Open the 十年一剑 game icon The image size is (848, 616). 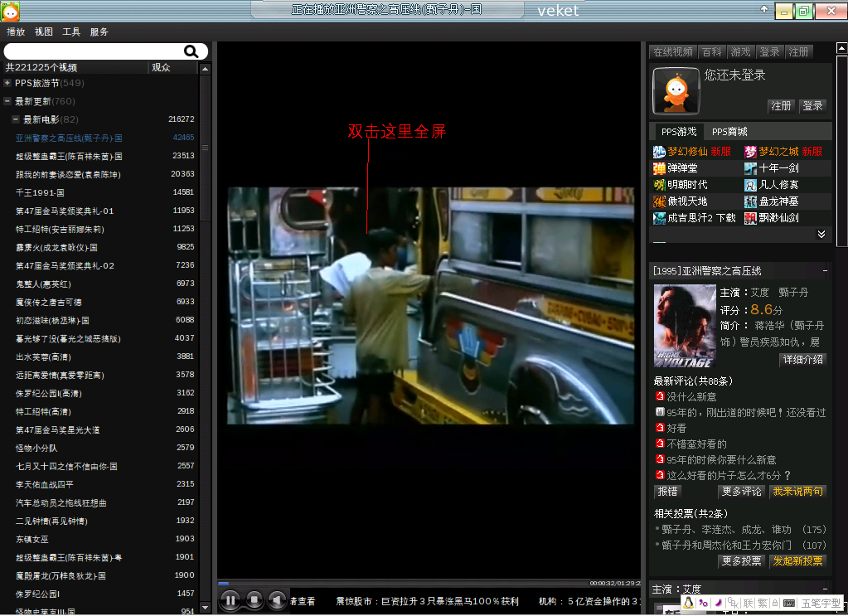click(750, 169)
